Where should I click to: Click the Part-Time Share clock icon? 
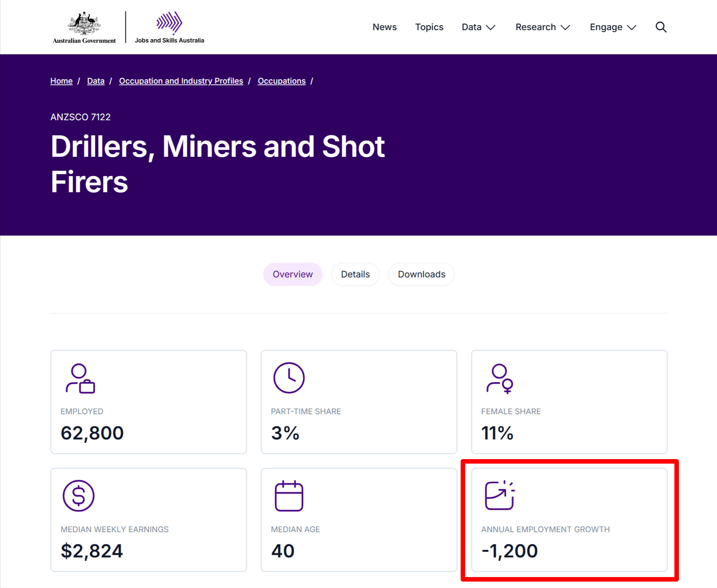tap(289, 378)
